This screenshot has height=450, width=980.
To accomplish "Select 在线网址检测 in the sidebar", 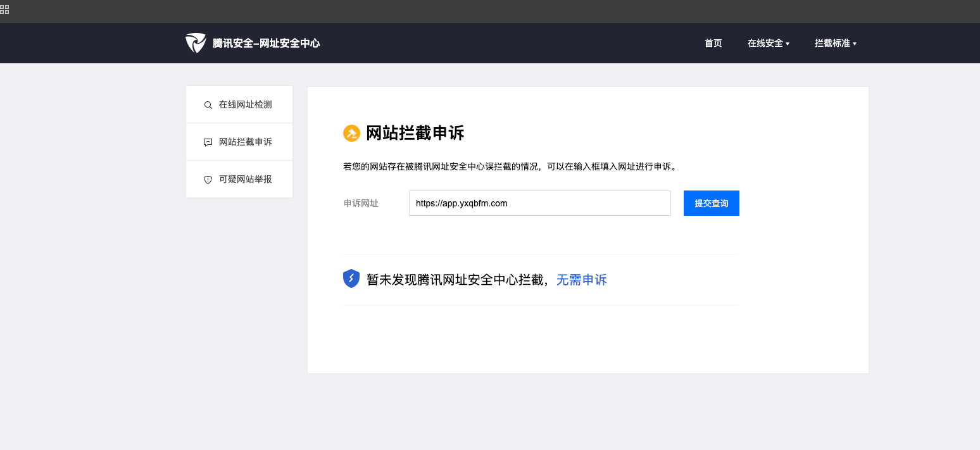I will 239,104.
